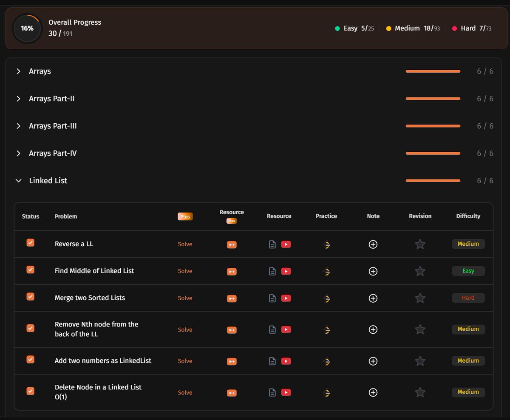Click the Hard difficulty badge in the table
510x420 pixels.
[x=468, y=298]
